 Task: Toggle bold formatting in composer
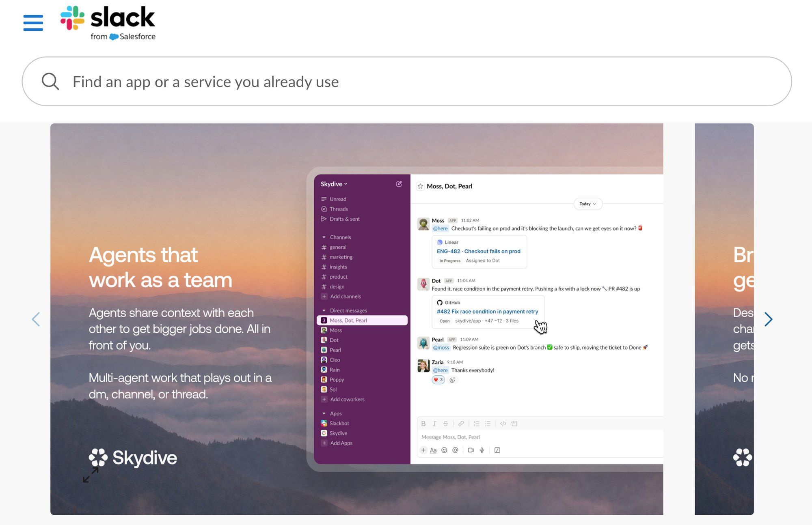[x=423, y=424]
